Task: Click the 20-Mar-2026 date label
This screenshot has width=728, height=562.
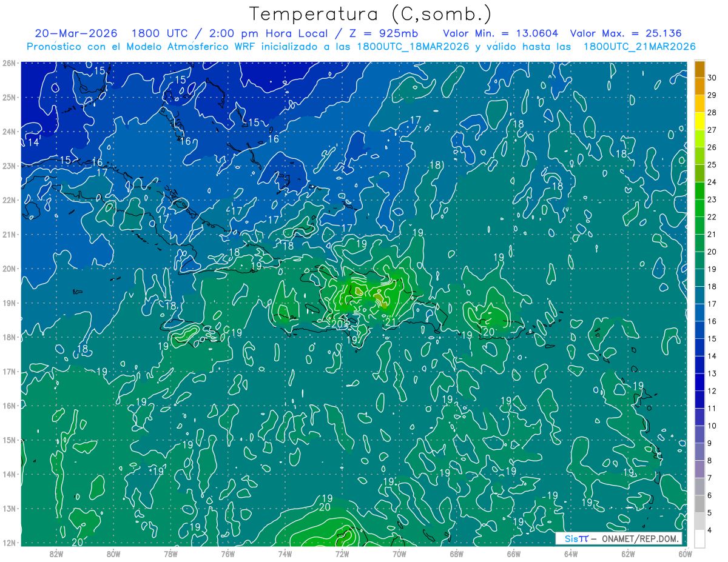Action: [x=76, y=33]
